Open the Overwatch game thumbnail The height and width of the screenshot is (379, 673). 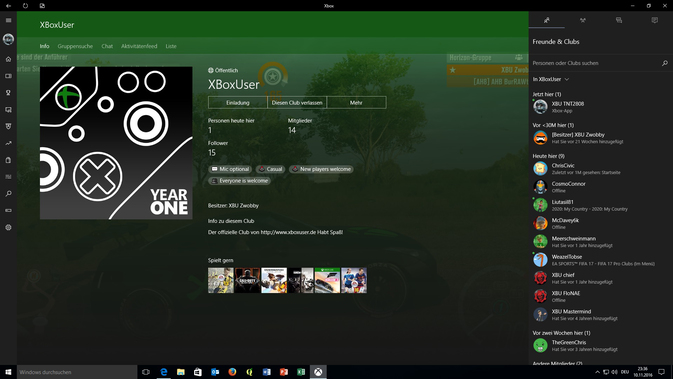coord(274,280)
